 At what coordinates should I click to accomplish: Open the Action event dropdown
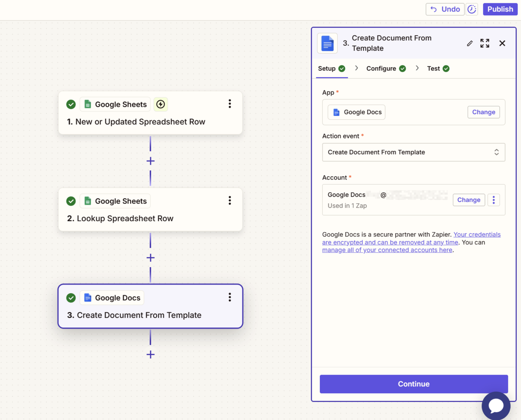414,152
